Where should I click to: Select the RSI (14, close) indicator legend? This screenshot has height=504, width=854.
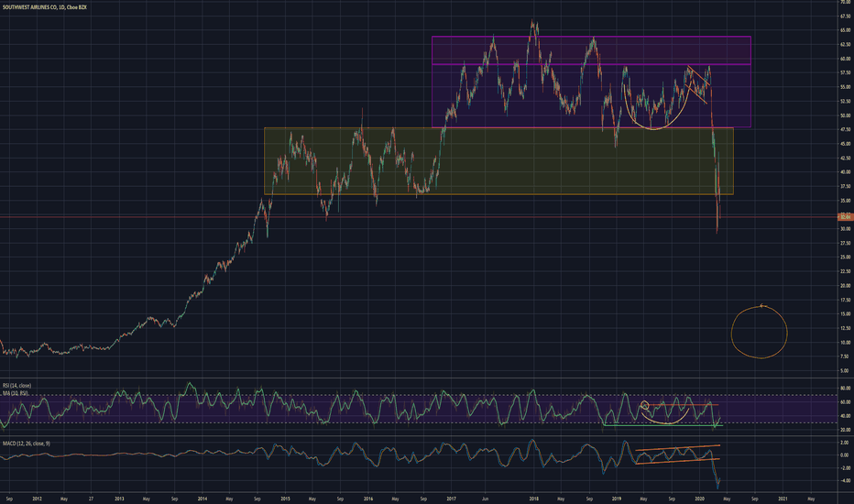click(16, 386)
